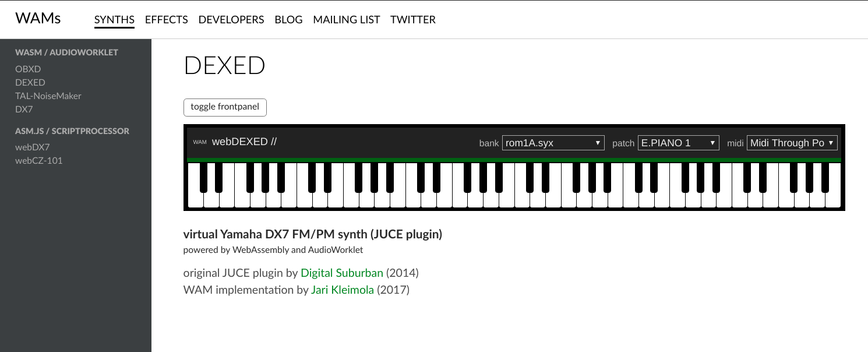Choose TAL-NoiseMaker from the sidebar

48,96
